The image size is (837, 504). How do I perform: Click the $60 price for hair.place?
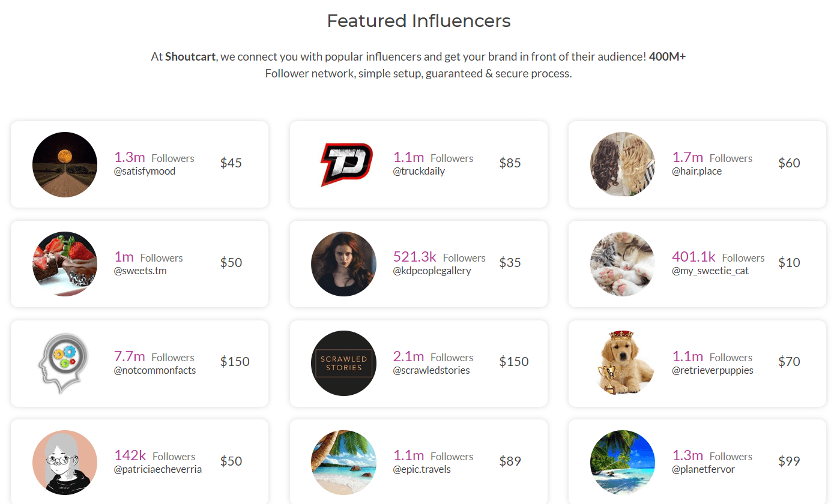click(789, 163)
